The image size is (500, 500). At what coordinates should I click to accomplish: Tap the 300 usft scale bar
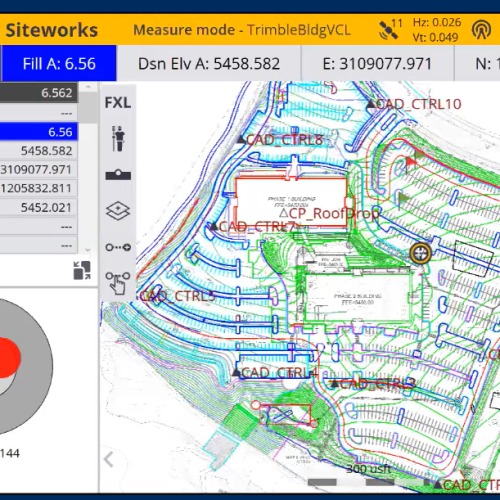click(x=368, y=475)
